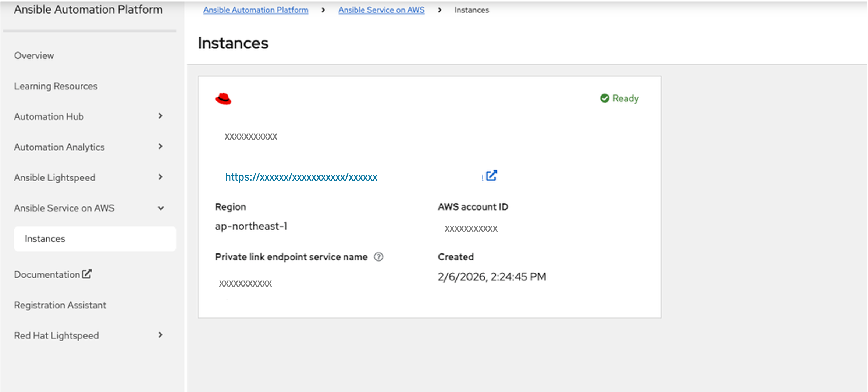Click Ansible Service on AWS breadcrumb
This screenshot has height=392, width=868.
pos(381,10)
